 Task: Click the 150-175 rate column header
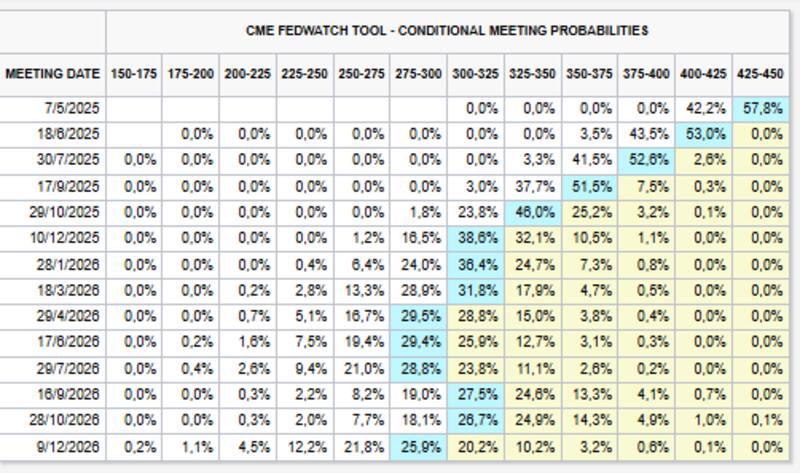pos(134,74)
